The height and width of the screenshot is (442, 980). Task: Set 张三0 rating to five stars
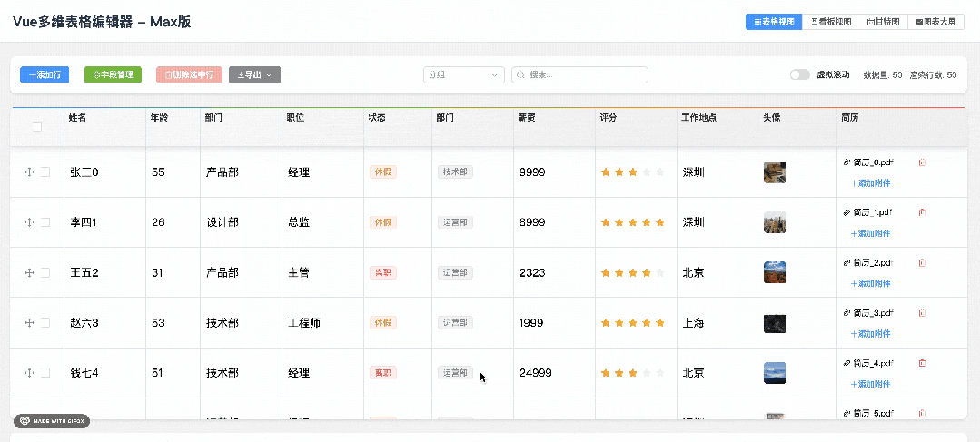pyautogui.click(x=660, y=172)
